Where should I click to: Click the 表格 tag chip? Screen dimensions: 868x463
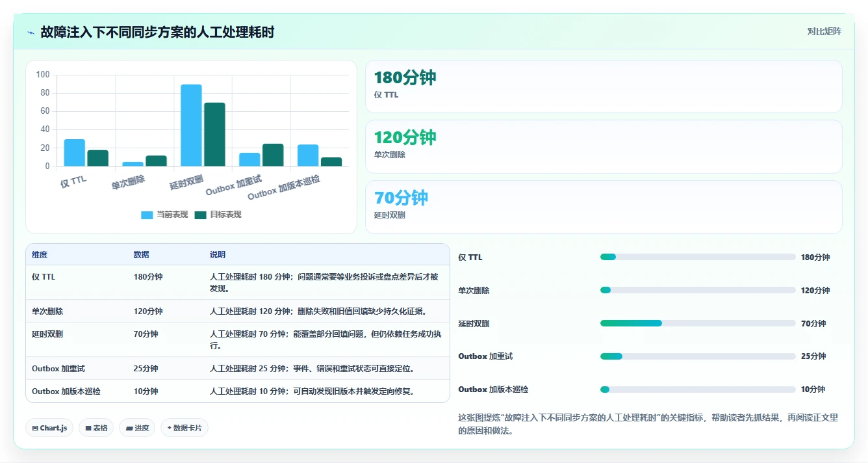pyautogui.click(x=96, y=428)
